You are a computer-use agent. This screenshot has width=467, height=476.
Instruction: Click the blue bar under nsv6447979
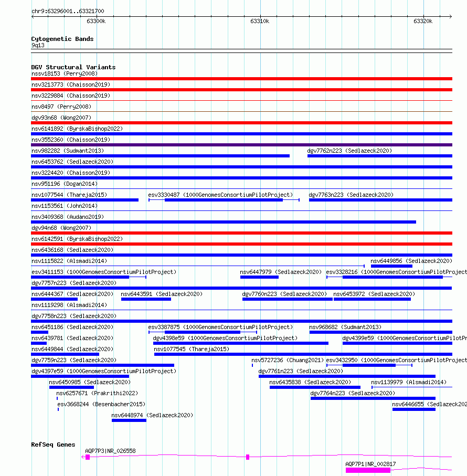pyautogui.click(x=259, y=277)
